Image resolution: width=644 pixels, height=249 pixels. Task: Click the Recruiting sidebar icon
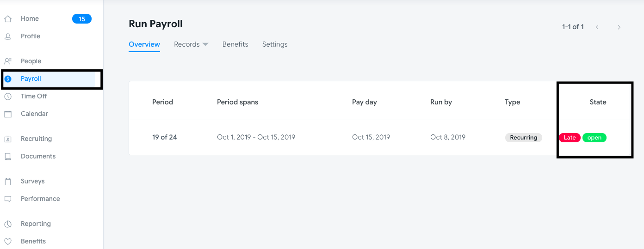(x=8, y=139)
